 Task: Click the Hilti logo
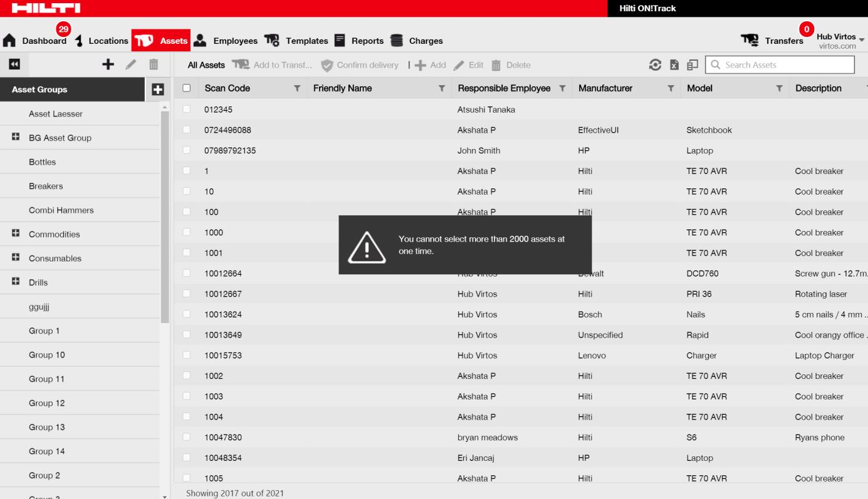click(46, 8)
